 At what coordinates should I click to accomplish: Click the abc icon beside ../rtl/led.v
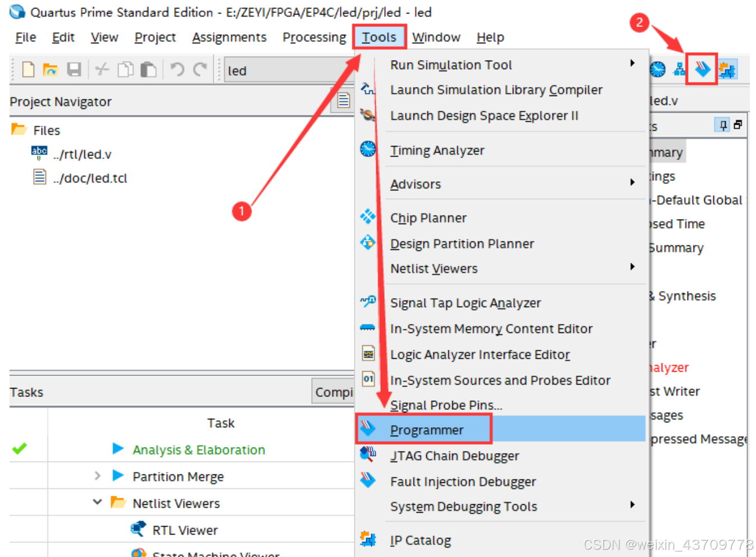pyautogui.click(x=39, y=153)
